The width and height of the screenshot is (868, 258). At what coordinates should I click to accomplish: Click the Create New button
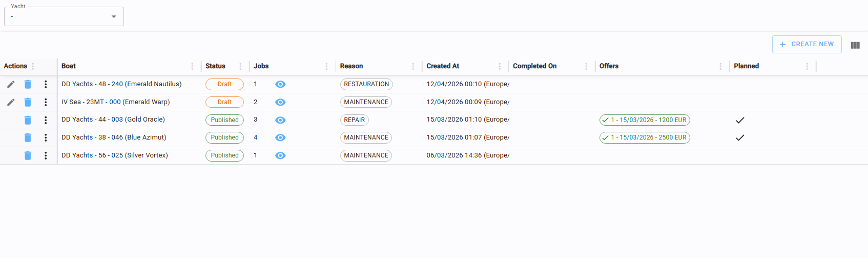pos(807,44)
